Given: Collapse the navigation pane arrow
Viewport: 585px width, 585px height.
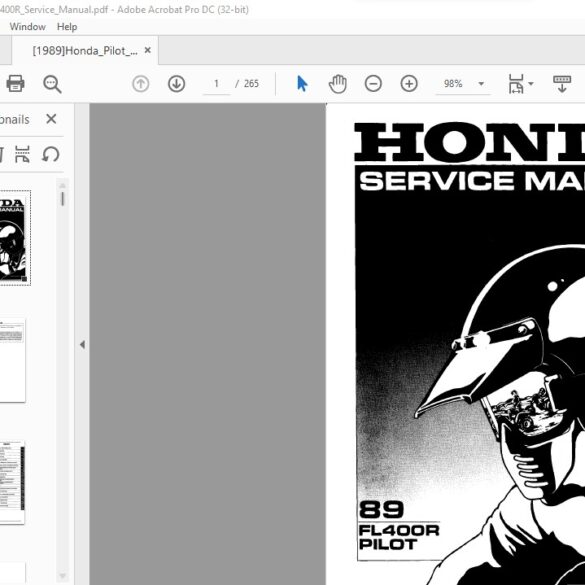Looking at the screenshot, I should pyautogui.click(x=82, y=345).
